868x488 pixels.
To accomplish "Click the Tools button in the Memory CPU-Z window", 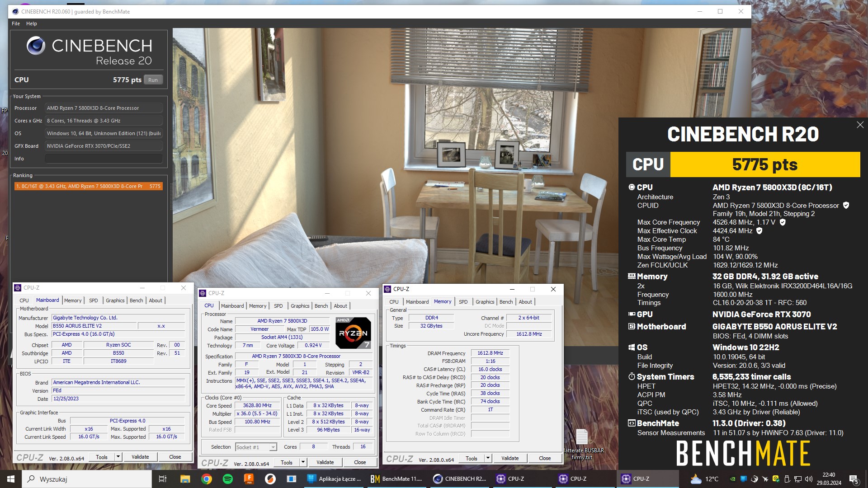I will click(472, 458).
